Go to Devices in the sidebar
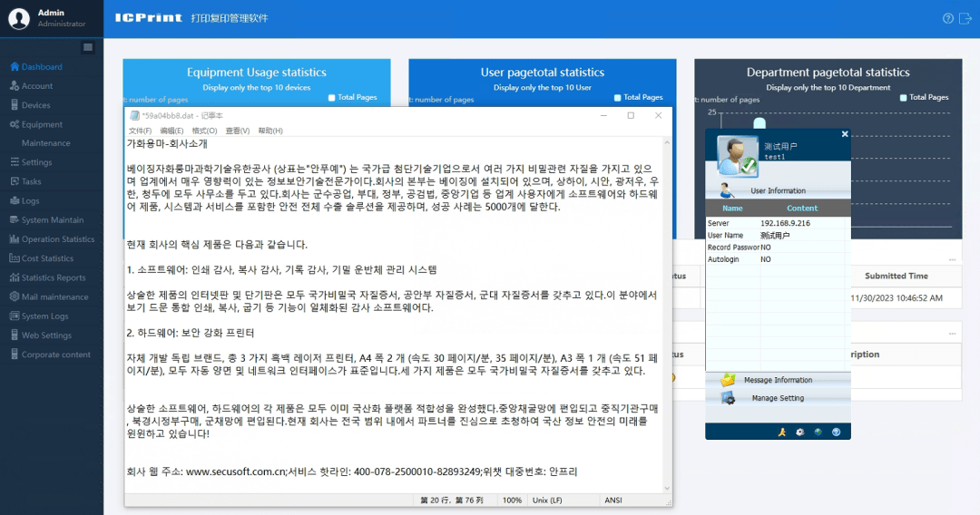Viewport: 980px width, 515px height. pyautogui.click(x=36, y=105)
